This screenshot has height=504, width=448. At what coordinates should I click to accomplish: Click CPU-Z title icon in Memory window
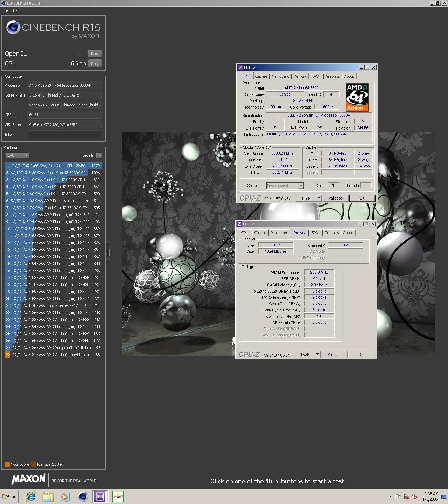point(239,224)
